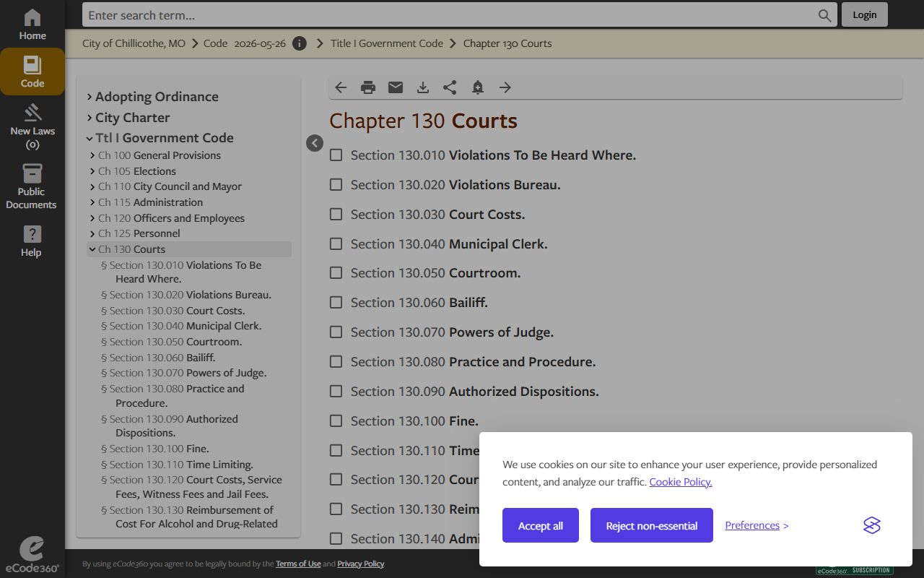Expand Ch 100 General Provisions
Viewport: 924px width, 578px height.
92,155
